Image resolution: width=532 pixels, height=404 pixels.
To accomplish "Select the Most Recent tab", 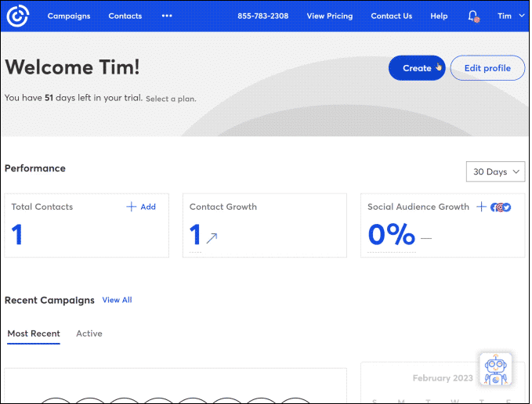I will point(34,334).
